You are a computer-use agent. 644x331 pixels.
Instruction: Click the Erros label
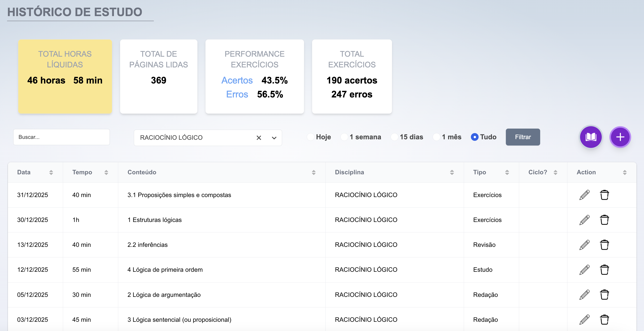pyautogui.click(x=237, y=94)
